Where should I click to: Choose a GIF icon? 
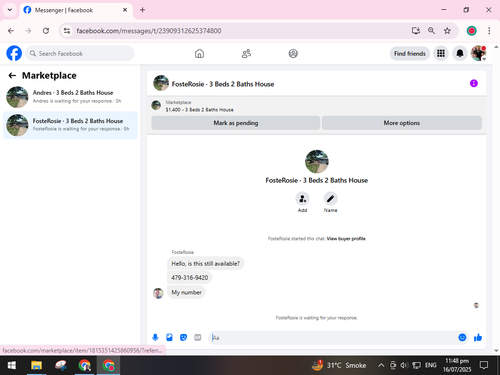click(198, 338)
